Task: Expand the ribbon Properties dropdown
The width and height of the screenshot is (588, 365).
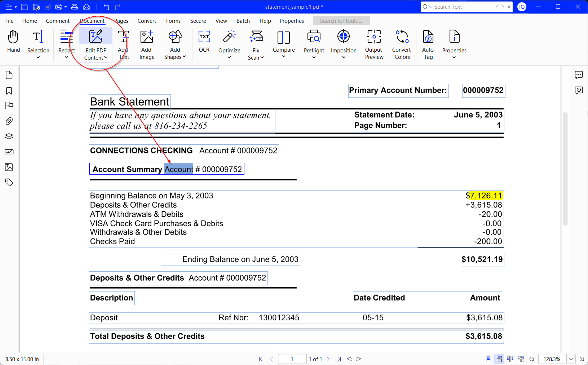Action: coord(454,57)
